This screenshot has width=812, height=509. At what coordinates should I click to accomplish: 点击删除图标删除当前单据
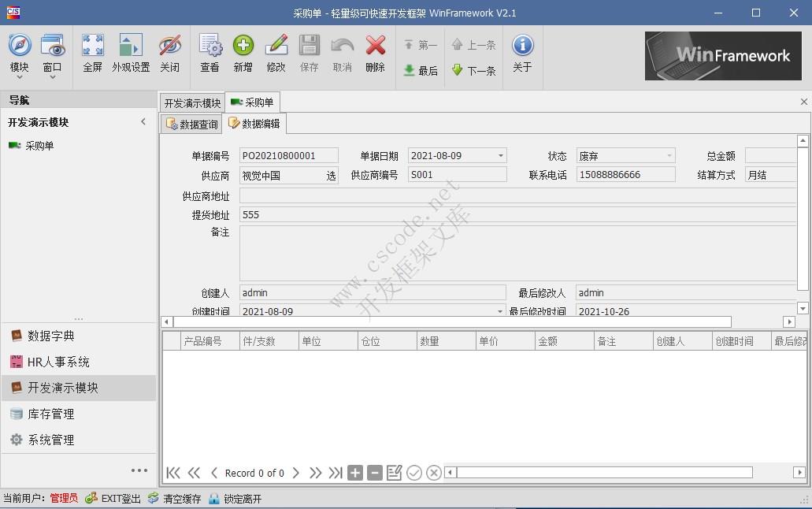(375, 54)
